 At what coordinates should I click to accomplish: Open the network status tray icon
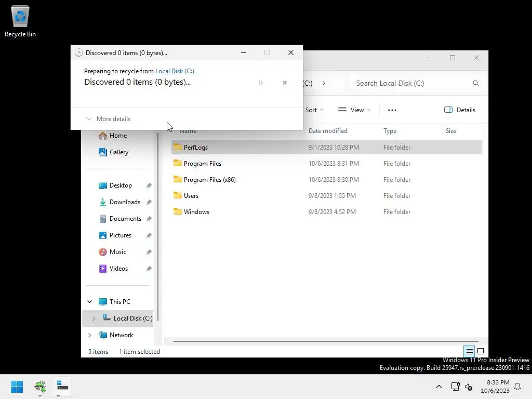click(455, 387)
